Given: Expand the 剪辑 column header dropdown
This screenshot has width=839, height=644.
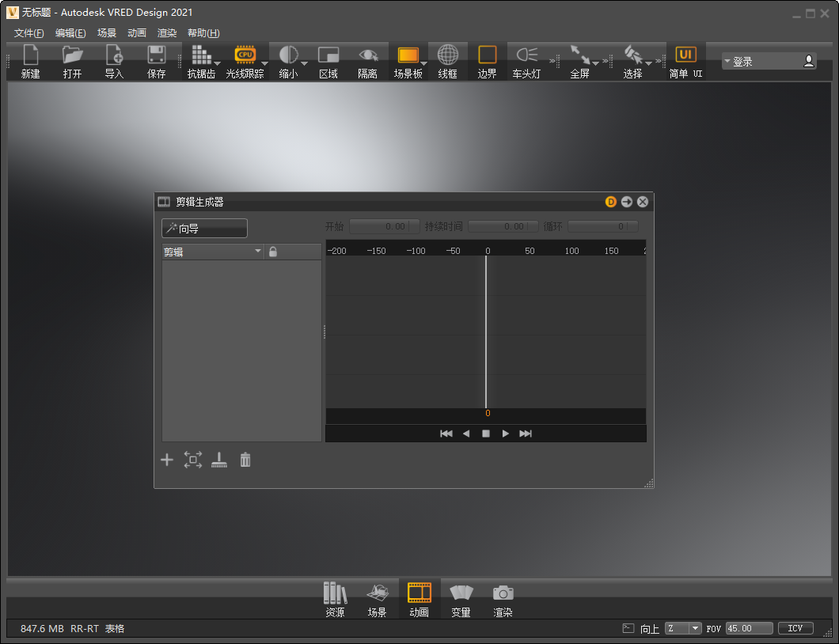Looking at the screenshot, I should (258, 251).
